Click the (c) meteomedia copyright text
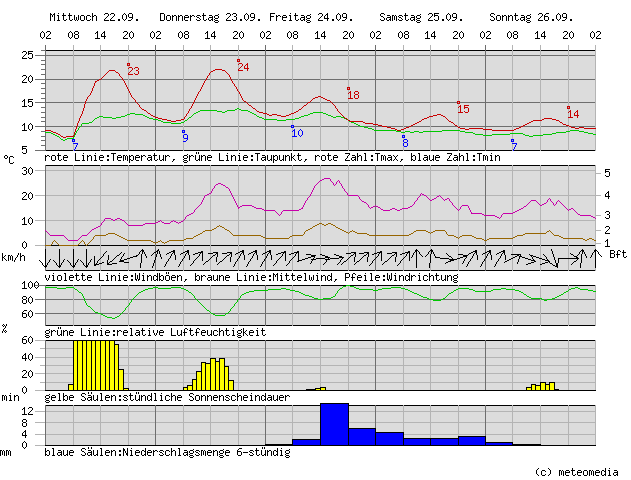The width and height of the screenshot is (631, 480). pyautogui.click(x=577, y=471)
